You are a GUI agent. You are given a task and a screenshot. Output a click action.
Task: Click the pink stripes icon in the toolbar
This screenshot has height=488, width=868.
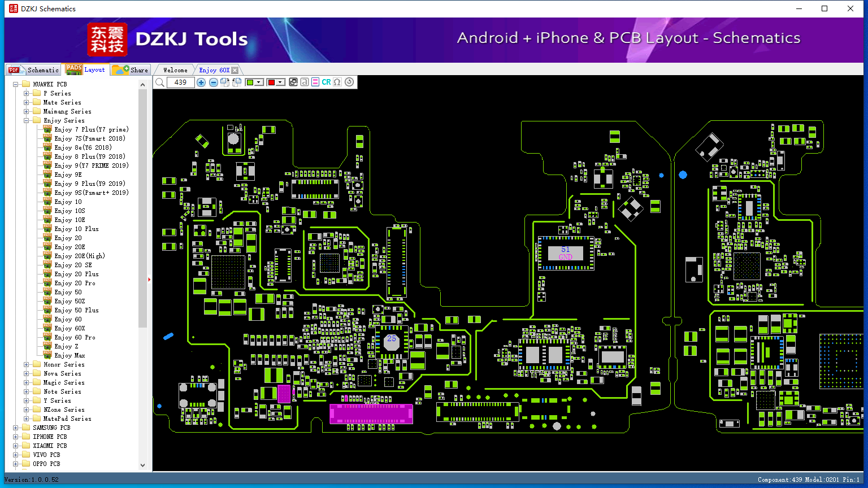tap(315, 82)
